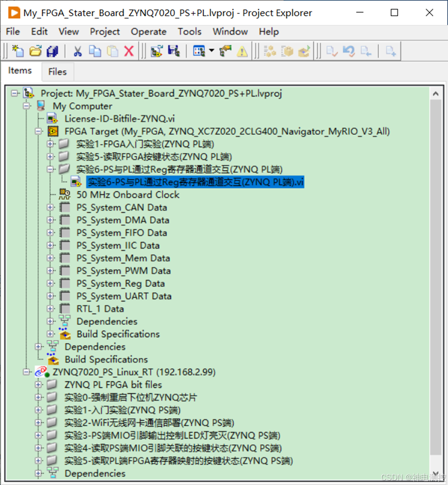This screenshot has height=485, width=448.
Task: Click the My Computer monitor icon
Action: coord(41,106)
